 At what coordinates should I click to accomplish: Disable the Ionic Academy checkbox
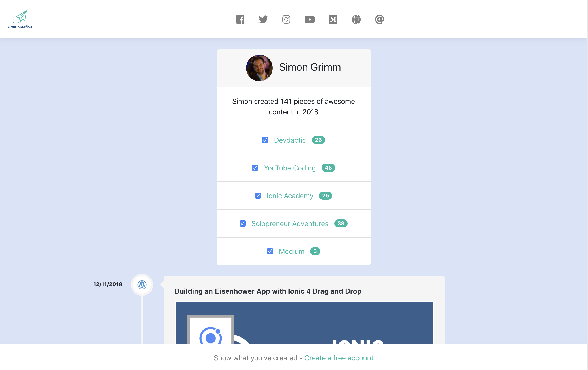(258, 196)
